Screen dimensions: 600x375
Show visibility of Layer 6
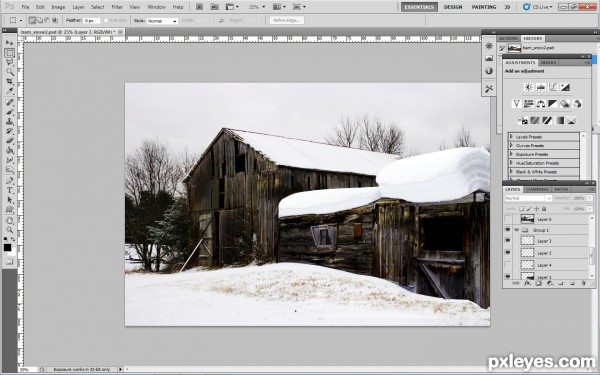click(508, 219)
